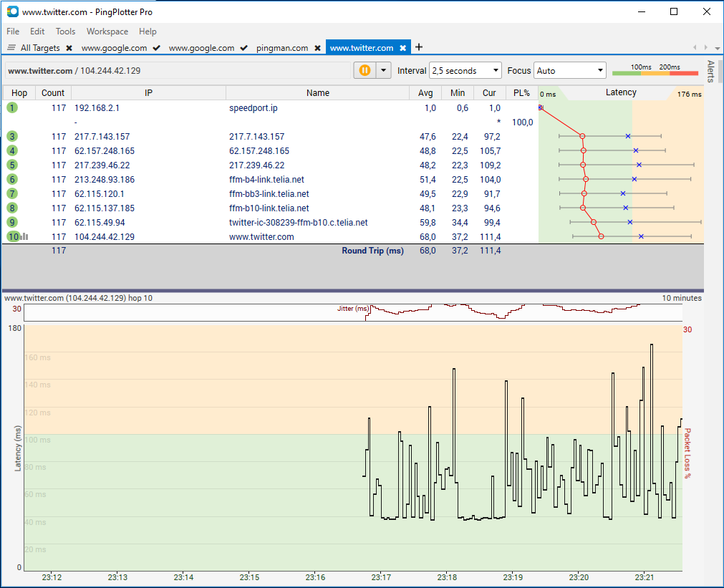Image resolution: width=724 pixels, height=588 pixels.
Task: Open the Focus dropdown set to Auto
Action: click(570, 70)
